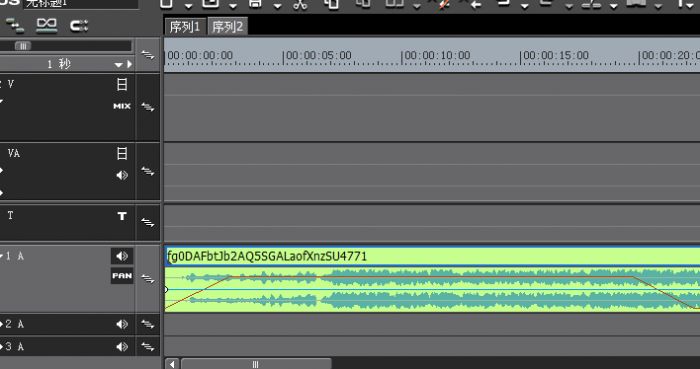Expand VA track upper disclosure triangle
The width and height of the screenshot is (700, 369).
pyautogui.click(x=1, y=171)
